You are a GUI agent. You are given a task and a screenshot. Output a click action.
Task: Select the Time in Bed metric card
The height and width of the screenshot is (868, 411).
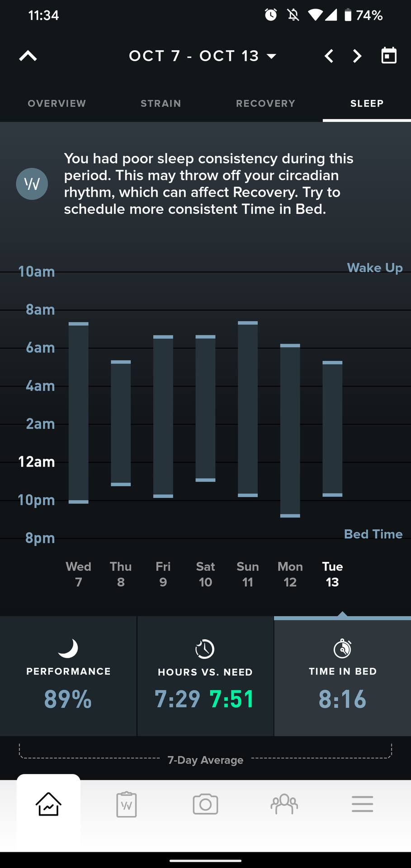click(342, 676)
